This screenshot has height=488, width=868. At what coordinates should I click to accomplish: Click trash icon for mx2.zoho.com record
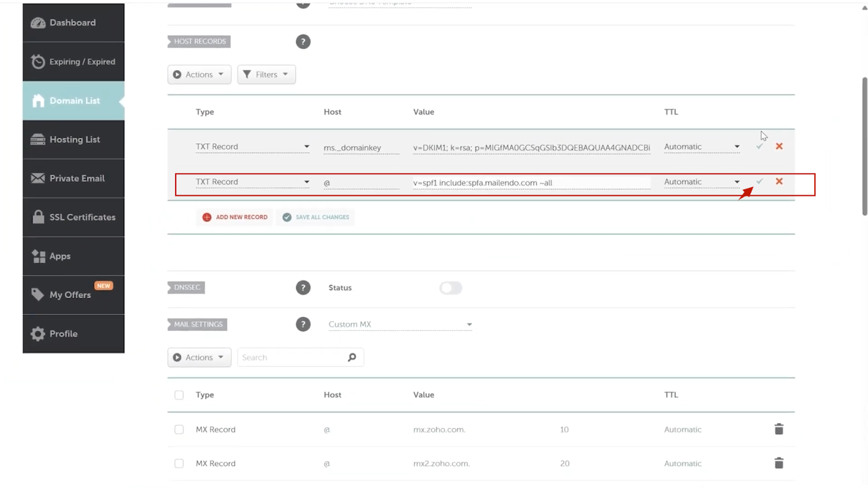tap(779, 463)
